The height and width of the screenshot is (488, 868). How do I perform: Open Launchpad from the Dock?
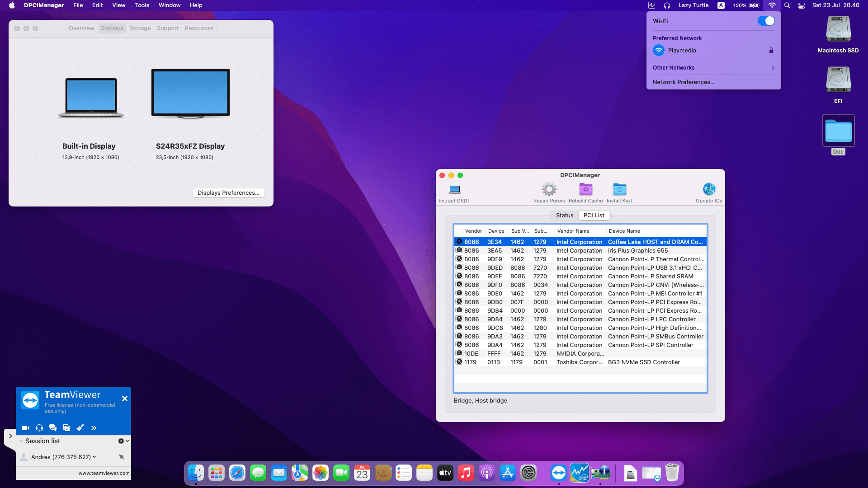click(x=217, y=473)
